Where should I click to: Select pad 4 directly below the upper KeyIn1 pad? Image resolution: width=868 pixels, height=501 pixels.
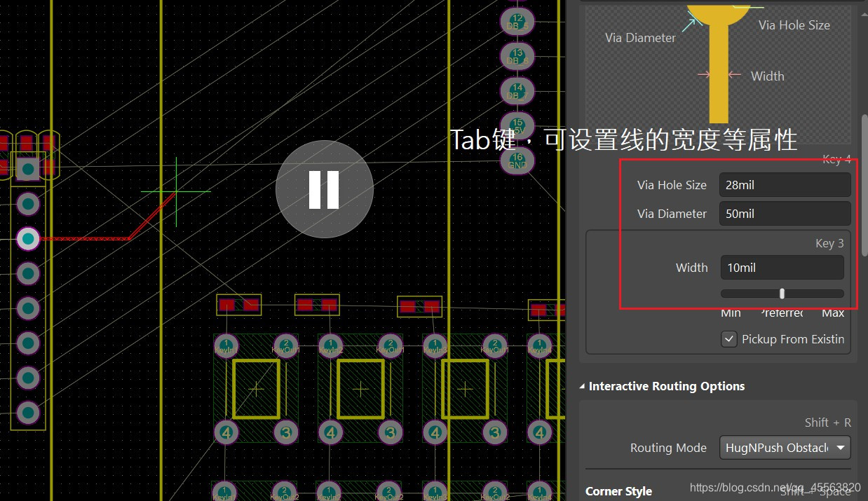tap(226, 432)
